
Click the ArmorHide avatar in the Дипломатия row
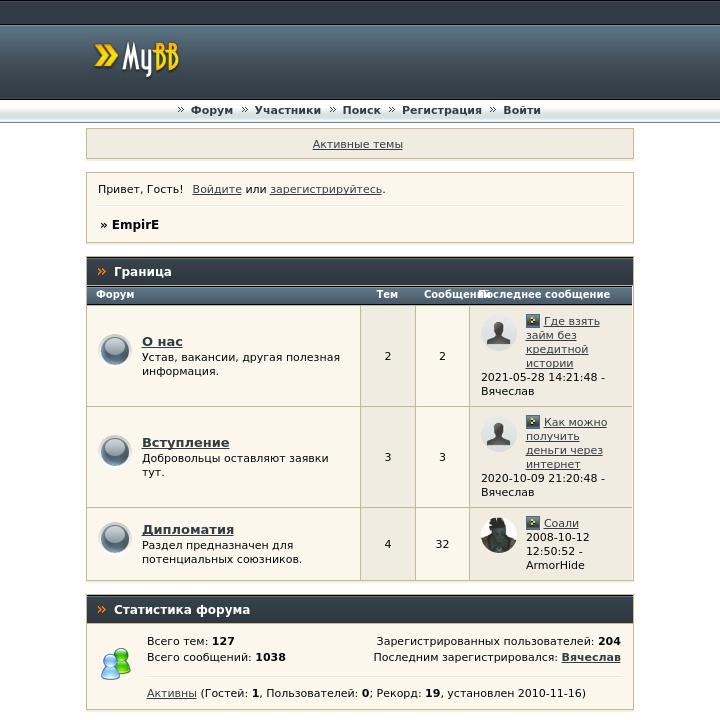click(499, 535)
